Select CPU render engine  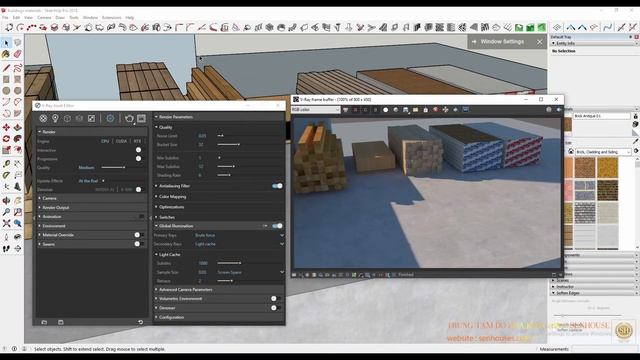(105, 141)
